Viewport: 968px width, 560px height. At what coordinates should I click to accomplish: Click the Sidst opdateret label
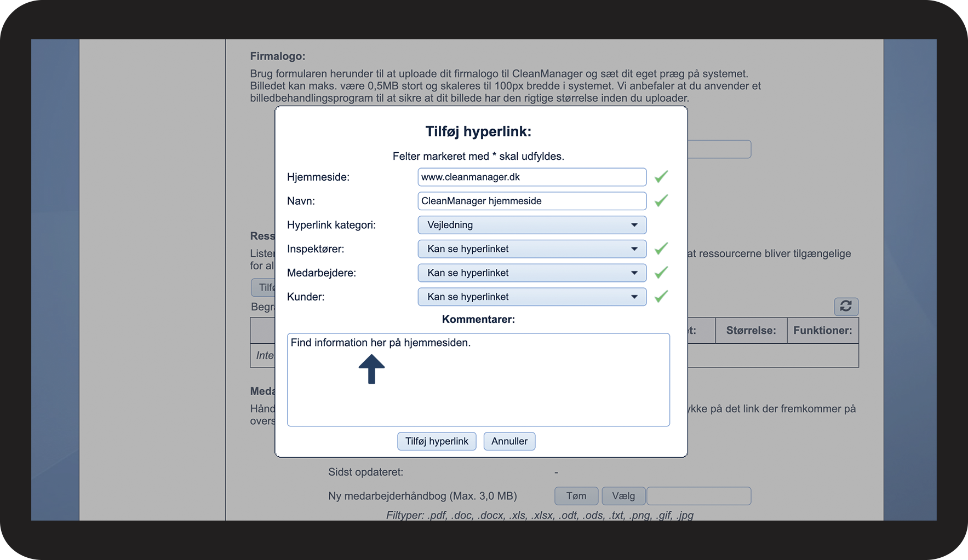(x=365, y=472)
